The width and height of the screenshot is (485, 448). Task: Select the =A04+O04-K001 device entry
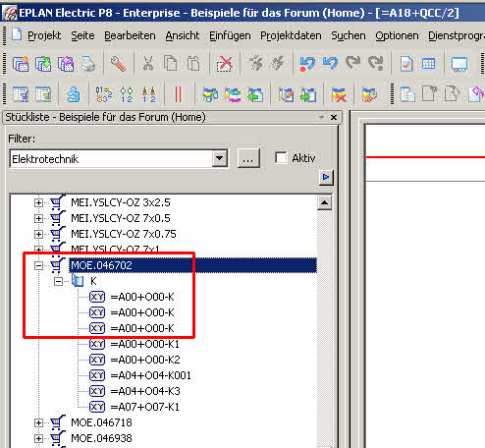[x=150, y=375]
